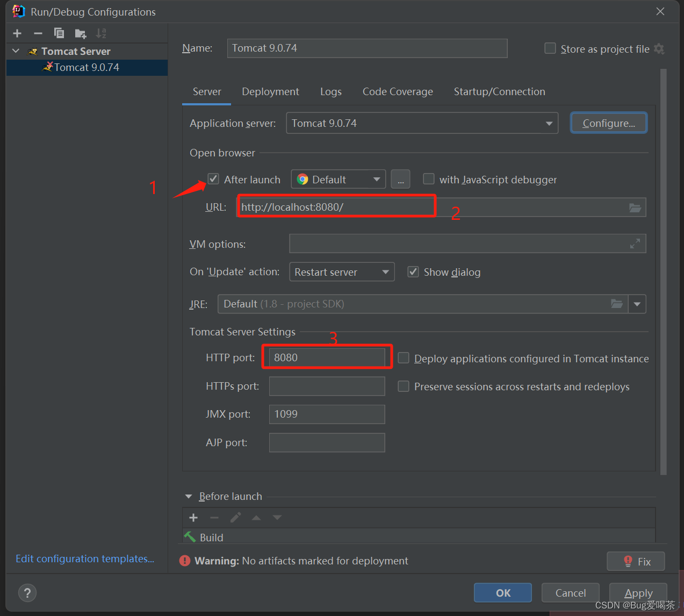Image resolution: width=684 pixels, height=616 pixels.
Task: Click the Name input field
Action: point(368,48)
